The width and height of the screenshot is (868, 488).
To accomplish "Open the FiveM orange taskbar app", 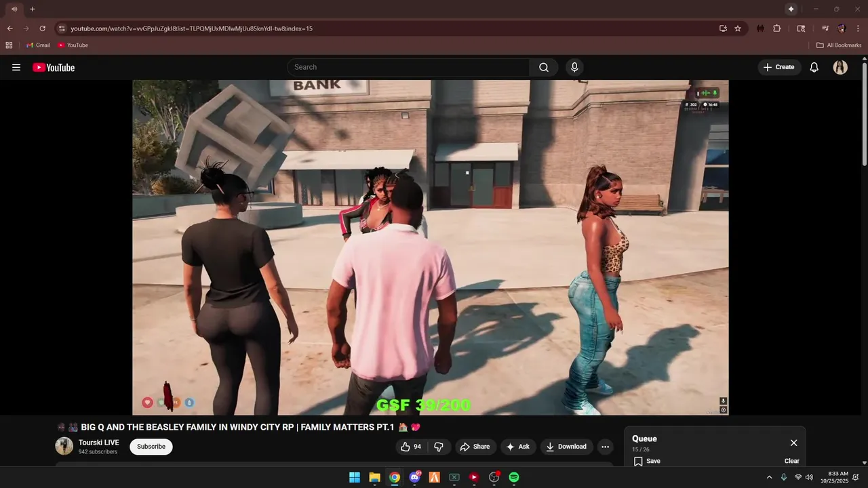I will [434, 477].
